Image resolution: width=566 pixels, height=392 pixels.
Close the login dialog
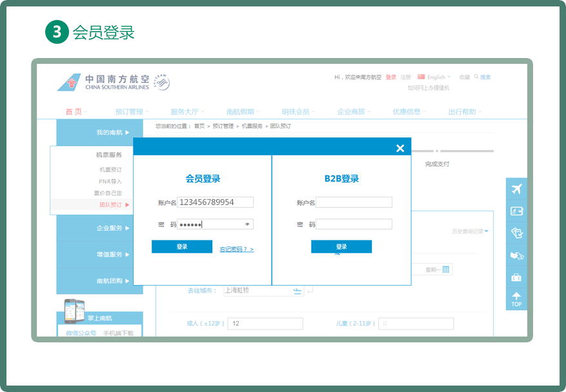tap(400, 148)
